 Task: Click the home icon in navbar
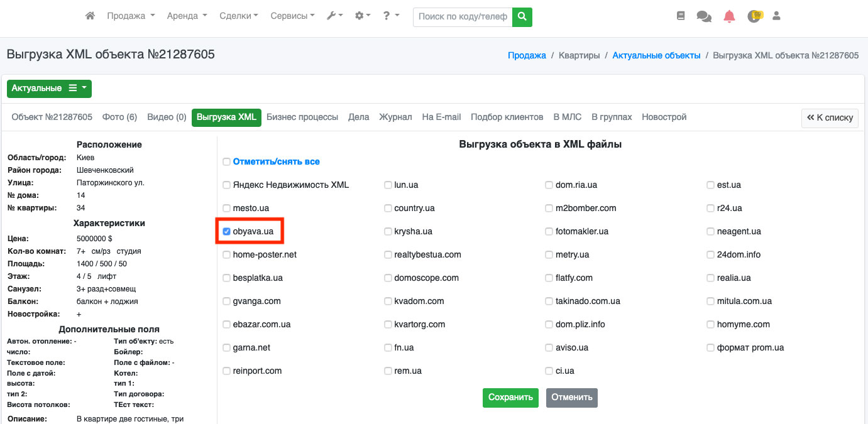pos(90,16)
